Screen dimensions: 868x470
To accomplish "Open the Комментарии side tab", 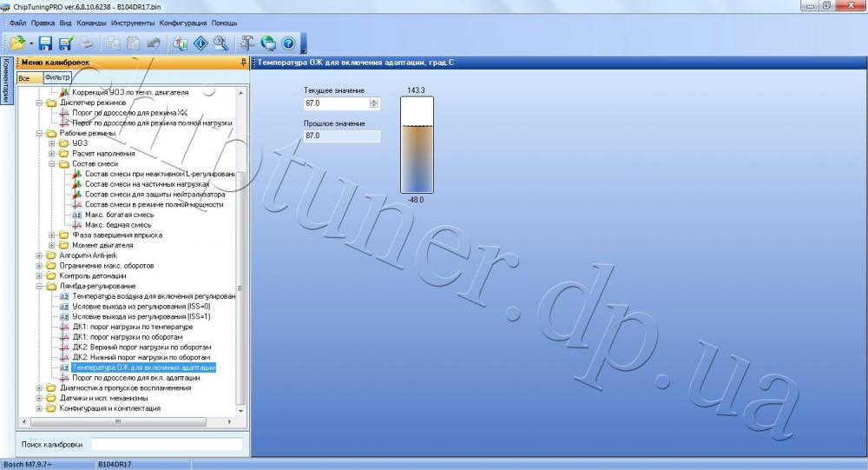I will coord(6,80).
